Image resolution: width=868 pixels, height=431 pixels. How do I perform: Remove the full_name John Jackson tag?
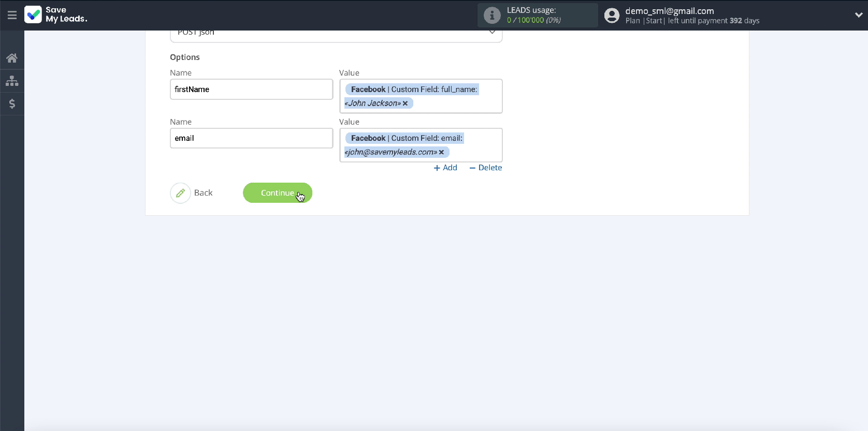[x=405, y=103]
